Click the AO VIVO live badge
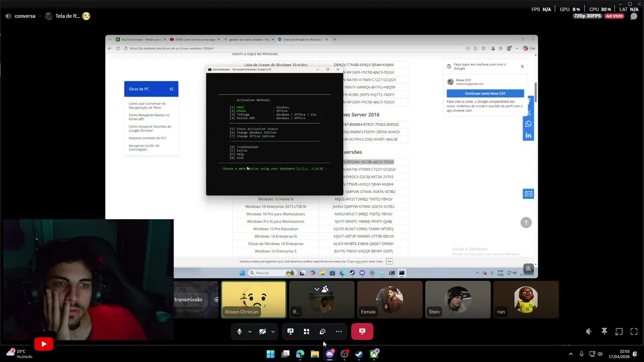Screen dimensions: 644x362 (614, 16)
